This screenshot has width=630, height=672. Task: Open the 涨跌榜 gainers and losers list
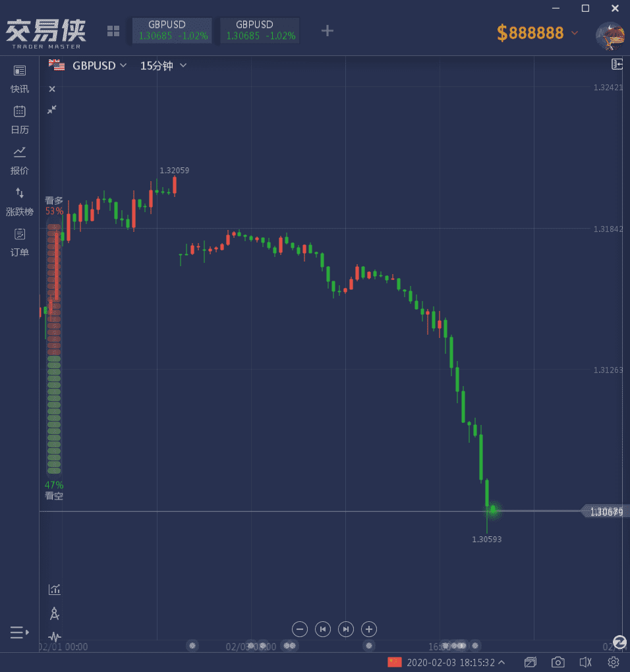tap(20, 200)
